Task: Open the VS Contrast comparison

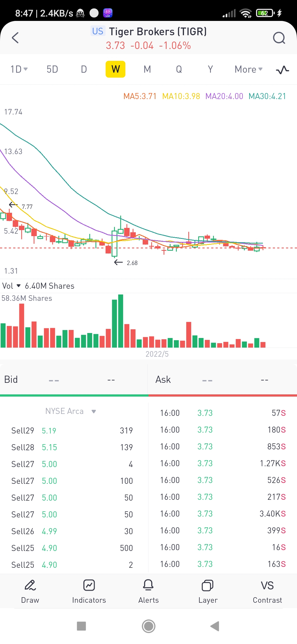Action: tap(267, 585)
